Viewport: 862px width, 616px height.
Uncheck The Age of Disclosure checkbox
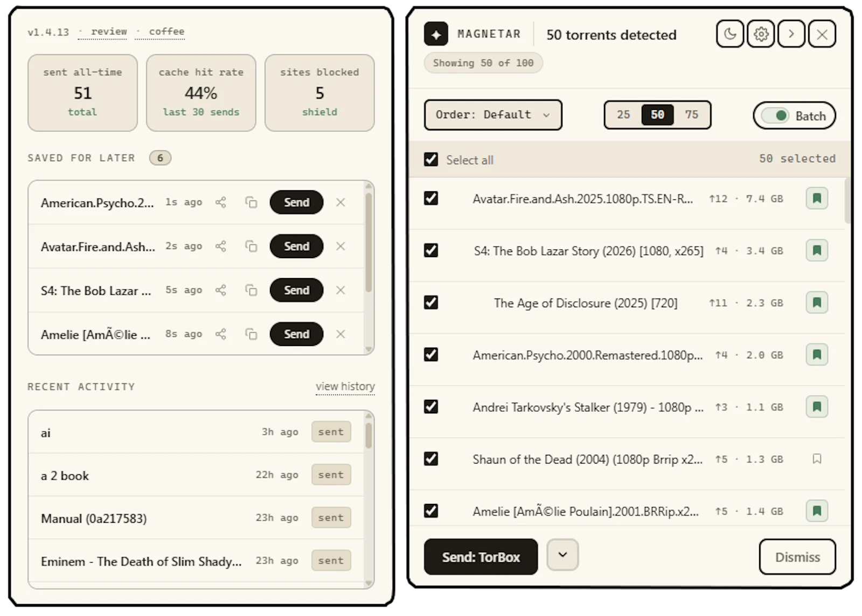(x=431, y=302)
